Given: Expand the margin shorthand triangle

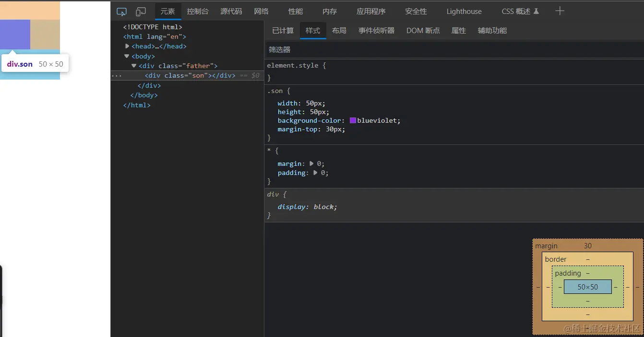Looking at the screenshot, I should (311, 163).
